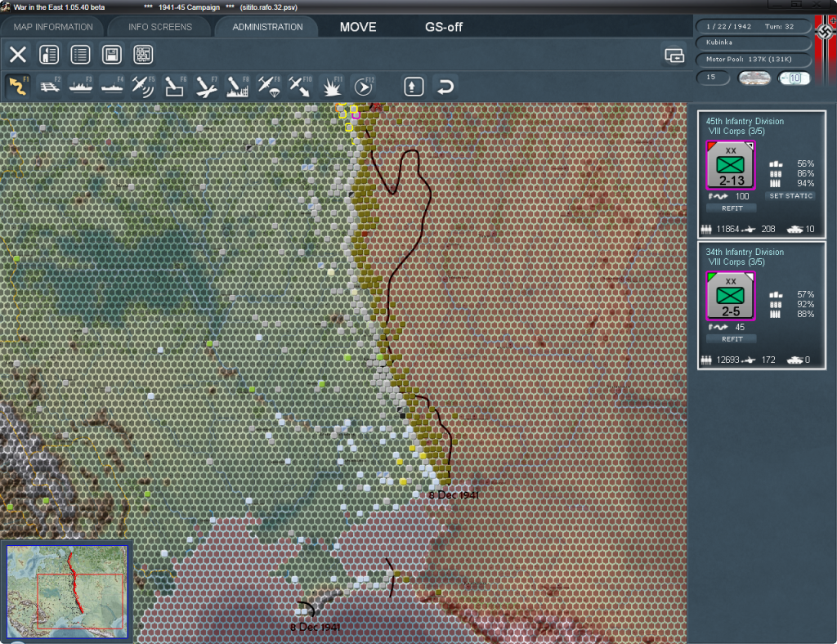The width and height of the screenshot is (837, 644).
Task: Click the winter weather ground-condition indicator
Action: click(x=754, y=78)
